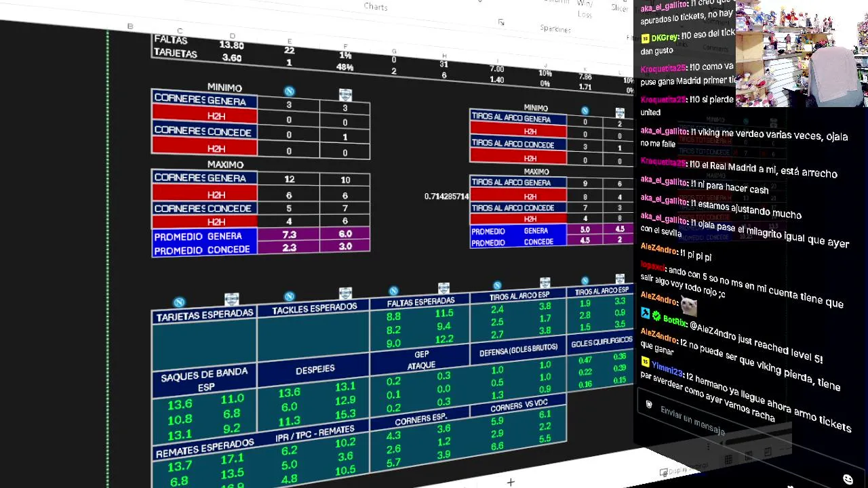
Task: Select the TARJETAS ESPERADAS header cell
Action: pos(205,316)
